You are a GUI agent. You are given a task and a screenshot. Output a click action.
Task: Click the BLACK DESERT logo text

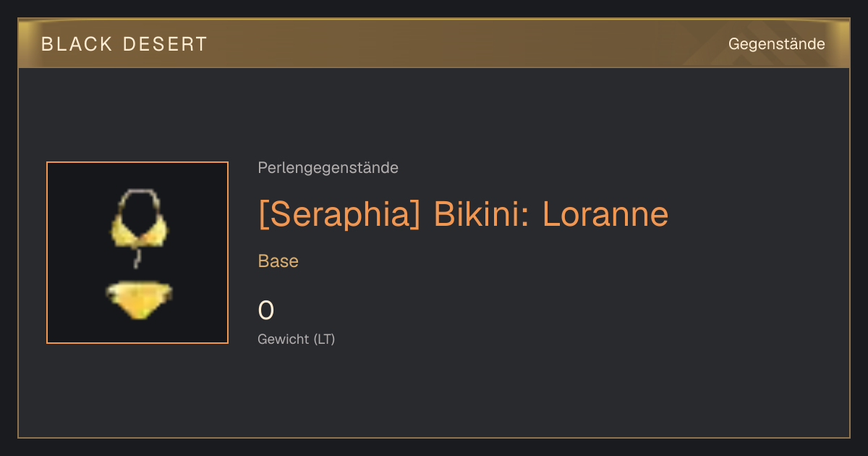pyautogui.click(x=124, y=44)
